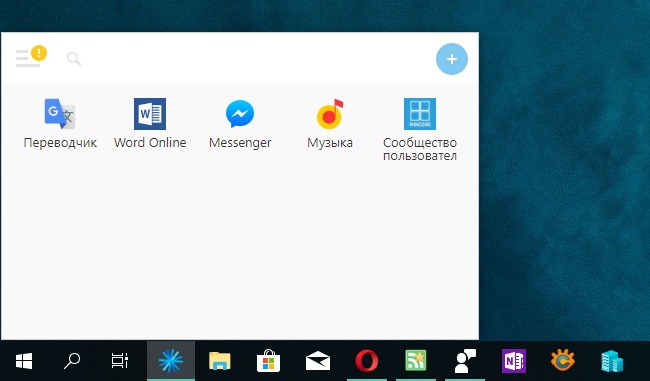Click the blue snowflake app on the taskbar
Viewport: 650px width, 381px height.
point(171,361)
